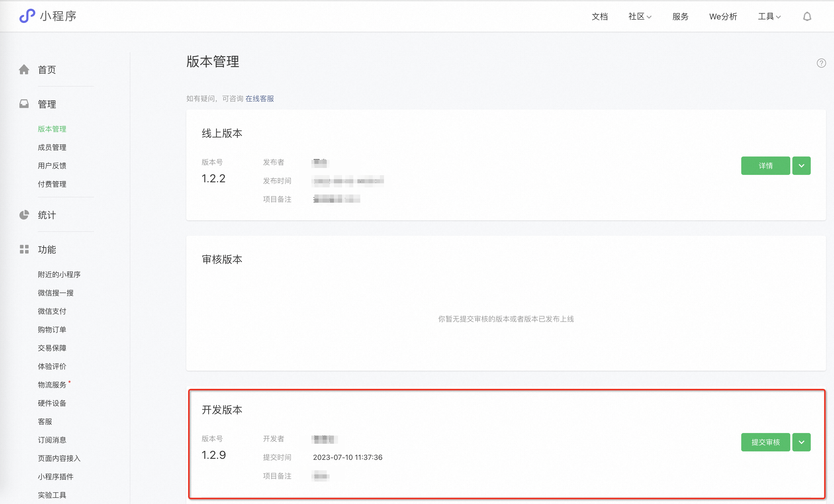834x504 pixels.
Task: Open the notification bell
Action: coord(807,16)
